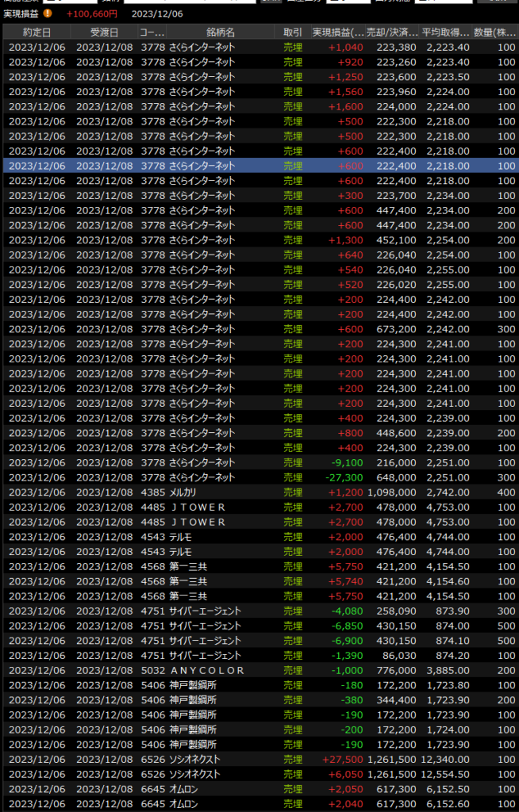This screenshot has height=812, width=519.
Task: Click the 取引 column header
Action: tap(292, 32)
